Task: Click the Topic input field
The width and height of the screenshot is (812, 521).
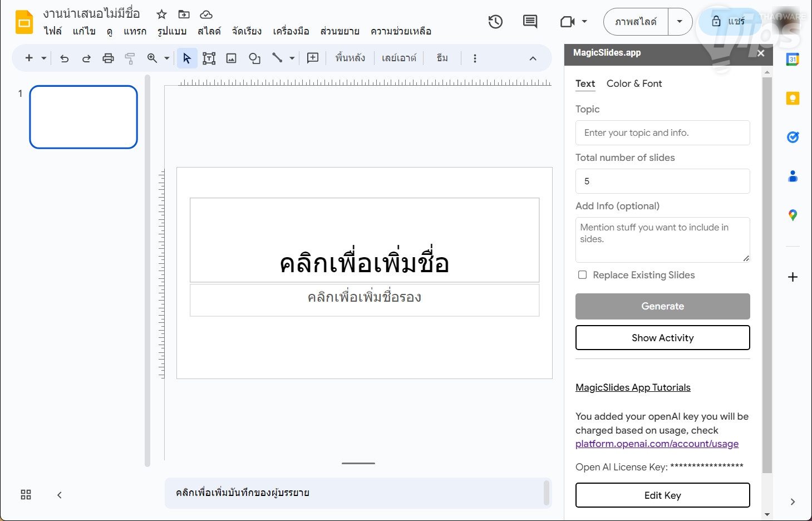Action: (x=662, y=132)
